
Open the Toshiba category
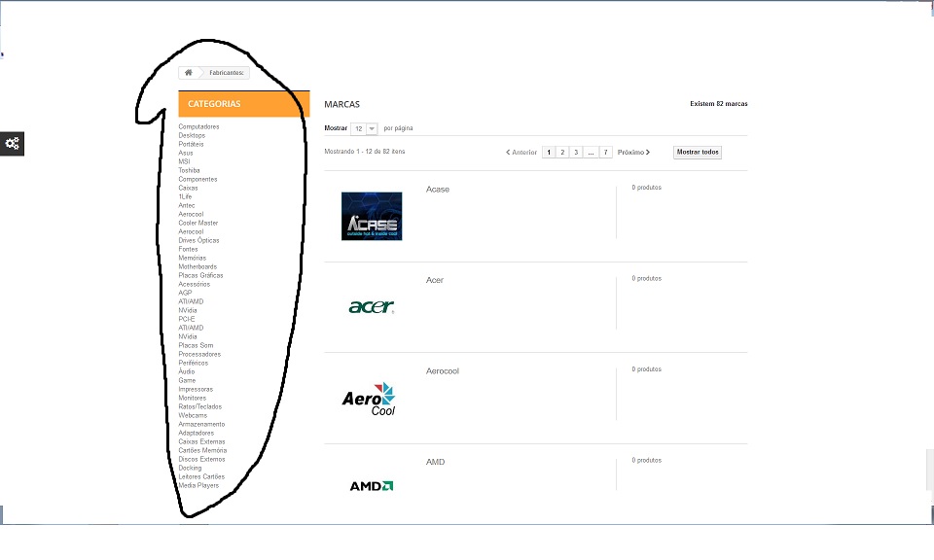pos(190,170)
